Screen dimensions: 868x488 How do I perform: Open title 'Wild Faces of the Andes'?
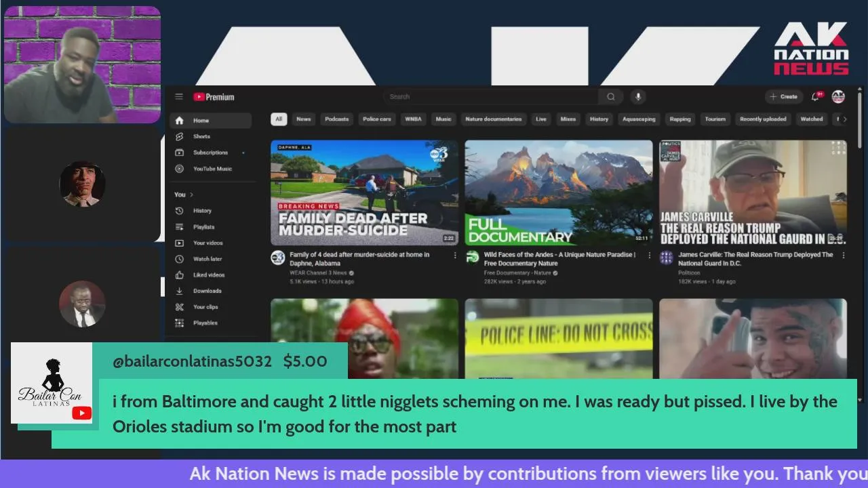pyautogui.click(x=559, y=259)
